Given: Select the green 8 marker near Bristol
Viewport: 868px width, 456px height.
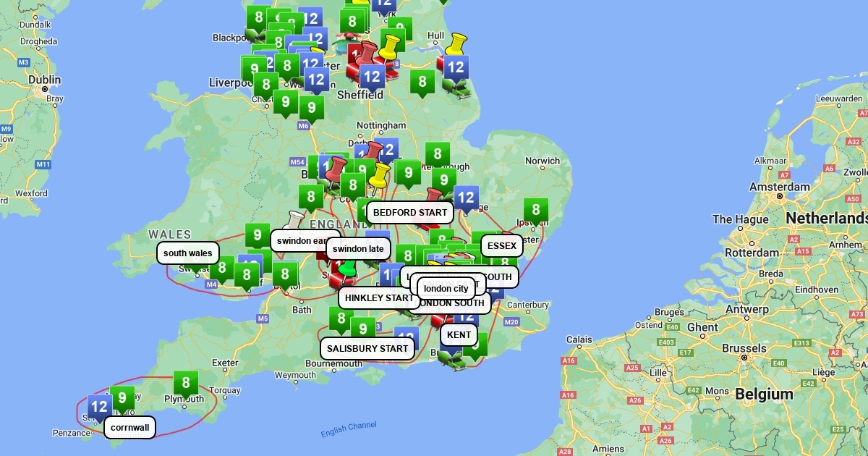Looking at the screenshot, I should point(285,274).
